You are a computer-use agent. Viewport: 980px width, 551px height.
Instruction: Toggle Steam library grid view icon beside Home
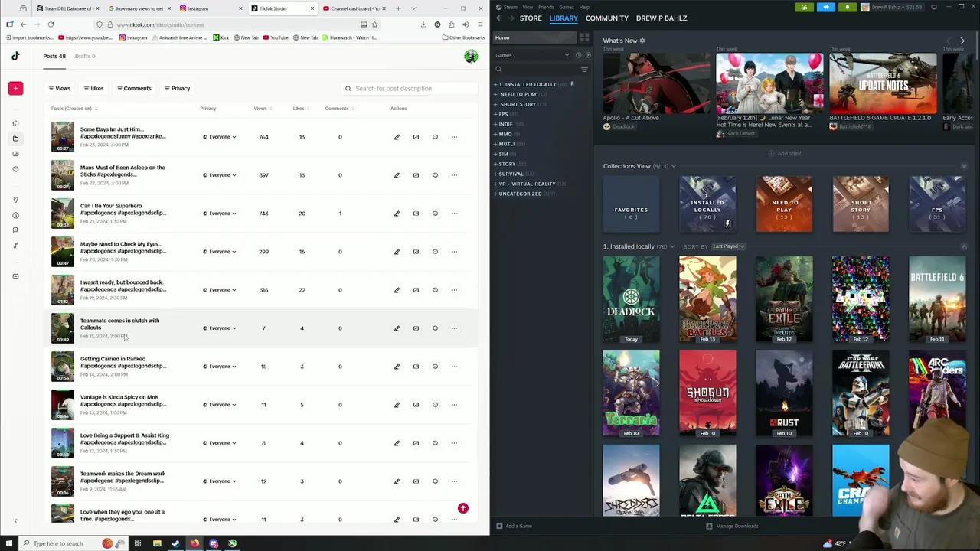click(x=584, y=37)
